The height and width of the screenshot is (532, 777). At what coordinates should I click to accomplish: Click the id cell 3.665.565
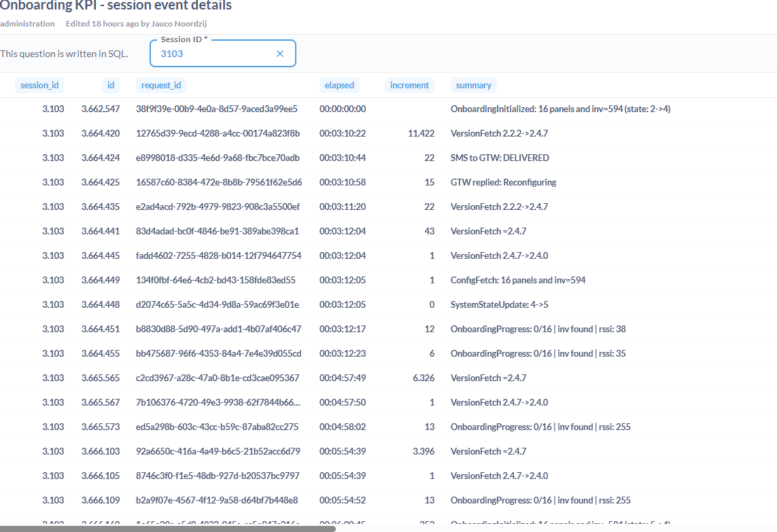tap(101, 378)
